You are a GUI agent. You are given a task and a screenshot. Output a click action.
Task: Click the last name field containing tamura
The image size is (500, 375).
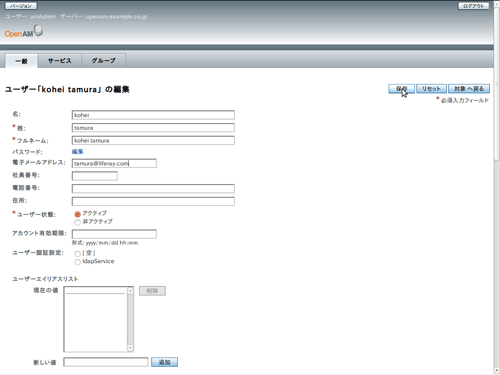click(153, 128)
